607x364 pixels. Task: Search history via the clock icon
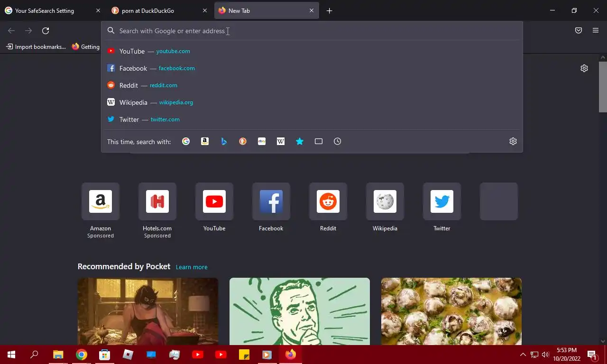coord(338,141)
